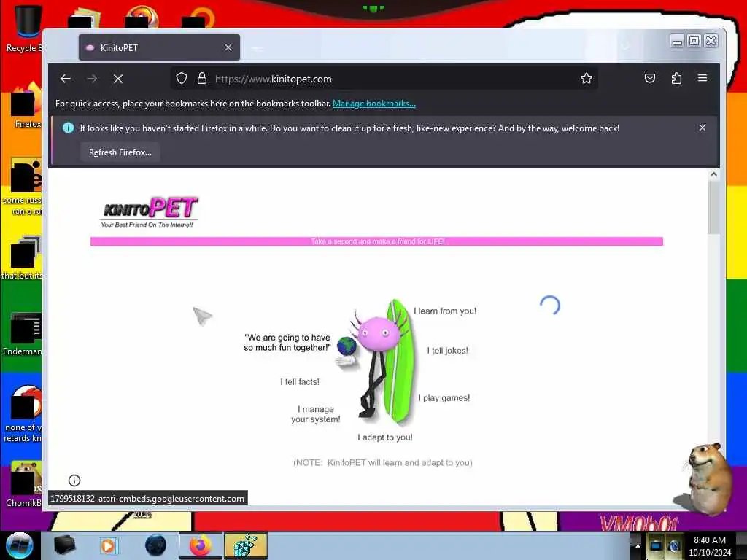Click the 'Your Best Friend On The Internet!' tagline
The height and width of the screenshot is (560, 747).
tap(147, 225)
